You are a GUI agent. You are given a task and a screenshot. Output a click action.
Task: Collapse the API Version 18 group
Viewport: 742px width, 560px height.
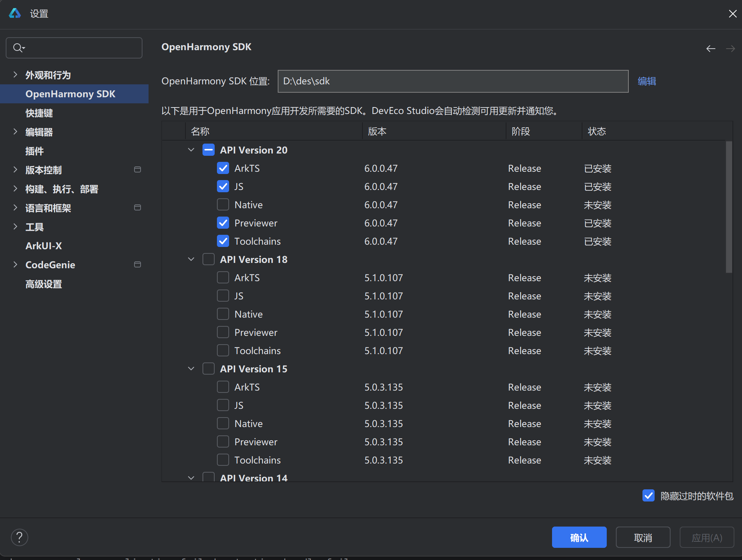191,259
